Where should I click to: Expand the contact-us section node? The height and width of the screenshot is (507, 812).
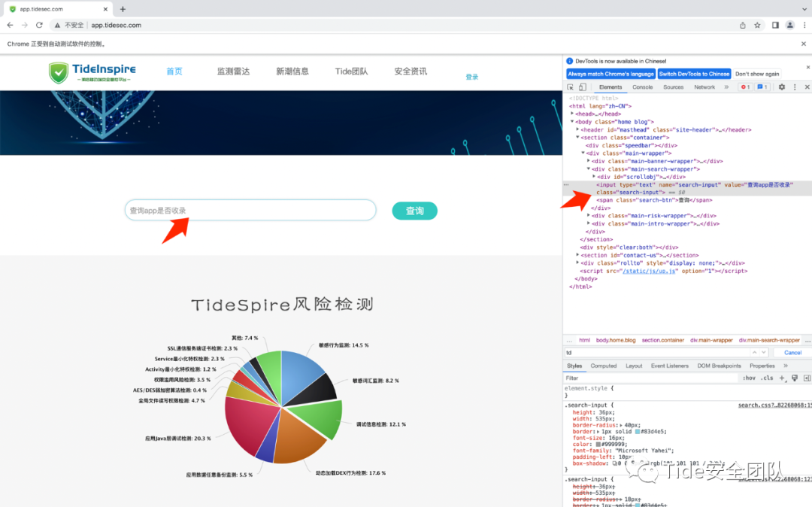[578, 255]
